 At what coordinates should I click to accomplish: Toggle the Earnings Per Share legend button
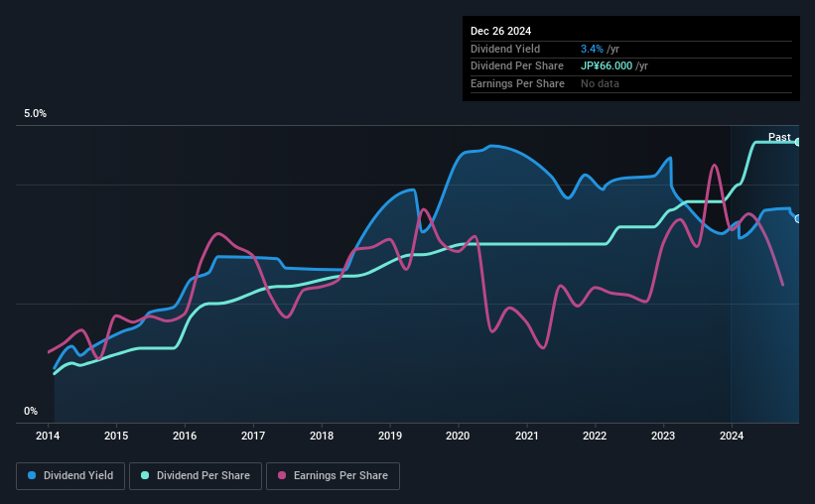pos(333,475)
